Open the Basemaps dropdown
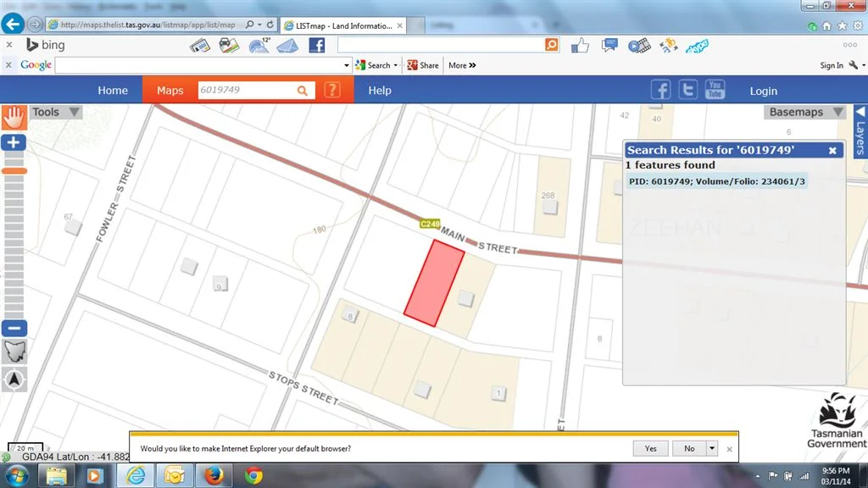868x488 pixels. pos(804,111)
